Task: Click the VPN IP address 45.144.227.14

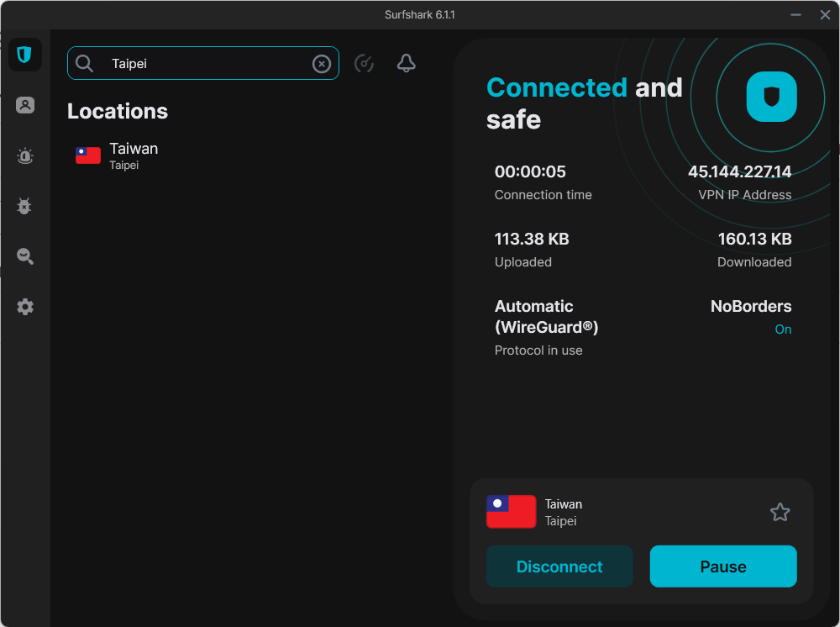Action: tap(739, 171)
